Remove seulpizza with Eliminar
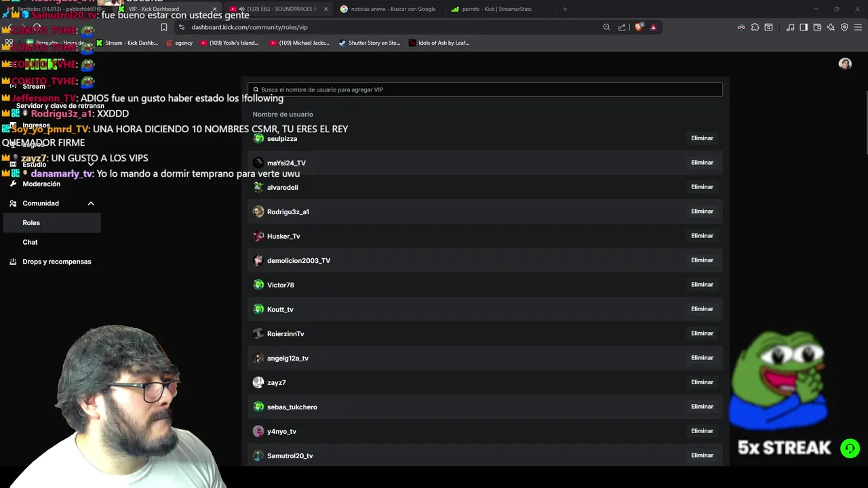The width and height of the screenshot is (868, 488). tap(702, 138)
